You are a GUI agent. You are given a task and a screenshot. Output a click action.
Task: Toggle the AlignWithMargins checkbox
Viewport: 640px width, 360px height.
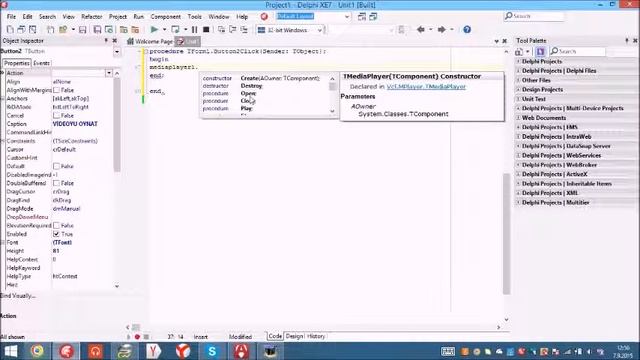tap(56, 90)
